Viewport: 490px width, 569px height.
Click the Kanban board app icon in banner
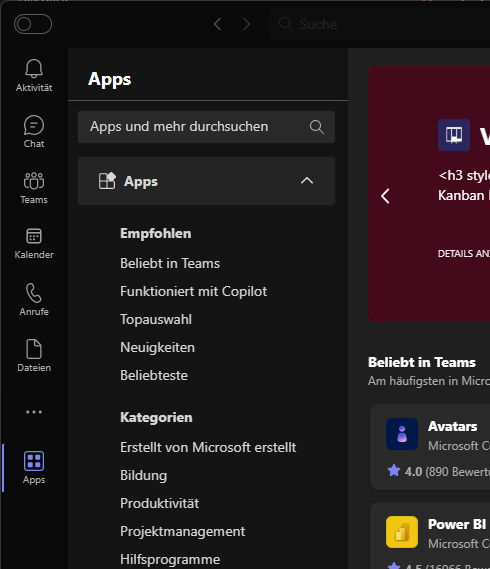454,135
